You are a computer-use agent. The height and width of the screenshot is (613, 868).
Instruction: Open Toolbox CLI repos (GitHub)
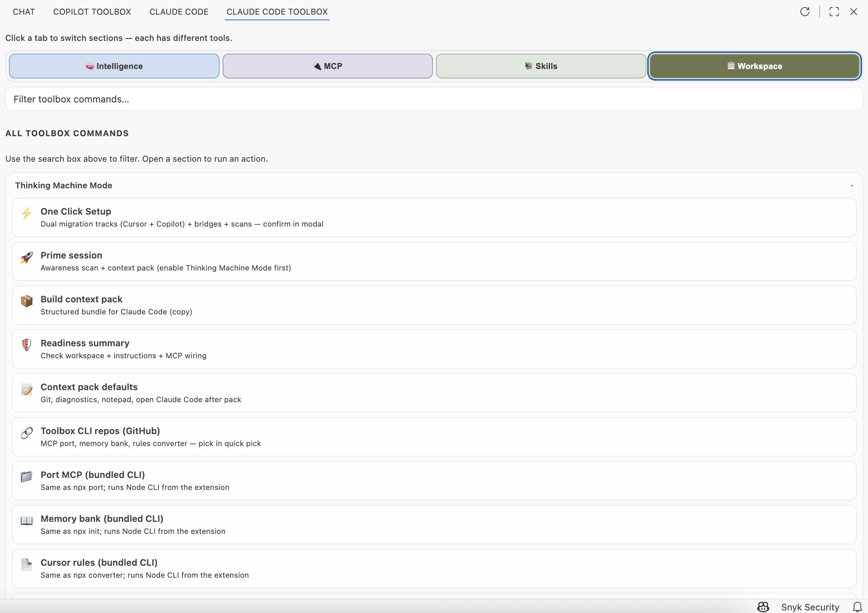pos(434,437)
